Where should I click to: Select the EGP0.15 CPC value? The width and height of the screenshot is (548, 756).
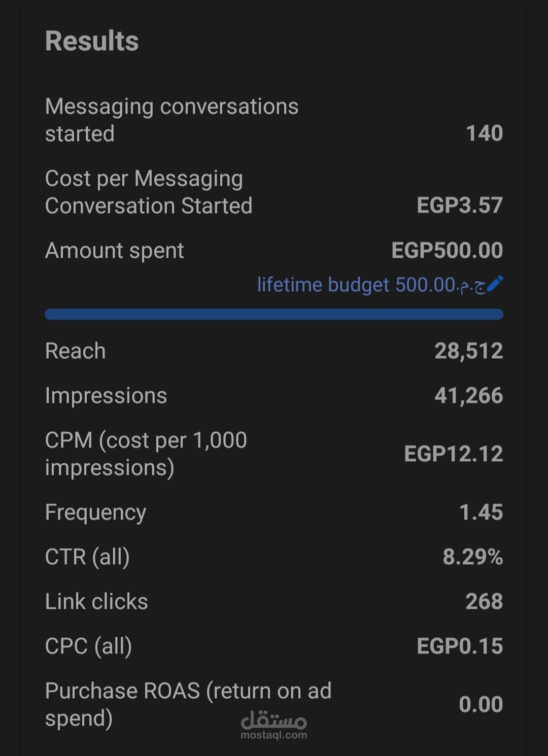point(460,646)
